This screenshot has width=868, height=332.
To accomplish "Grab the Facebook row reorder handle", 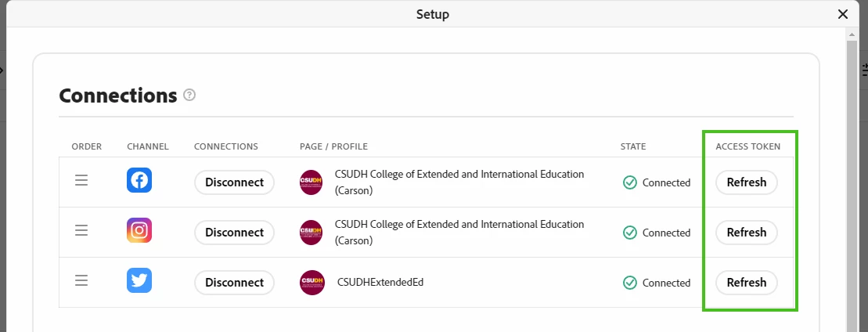I will tap(81, 181).
